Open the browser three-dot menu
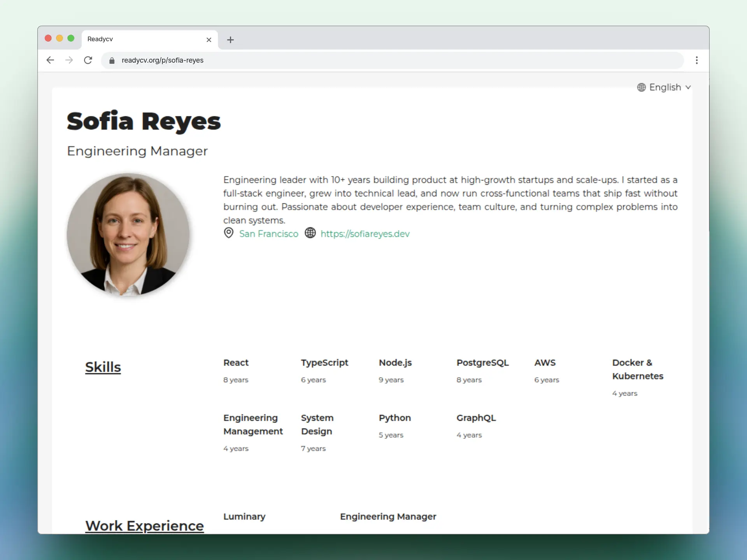Viewport: 747px width, 560px height. tap(696, 60)
